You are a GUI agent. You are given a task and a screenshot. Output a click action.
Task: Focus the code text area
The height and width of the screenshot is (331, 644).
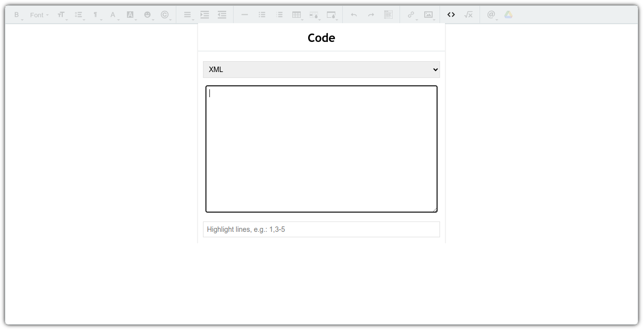point(322,149)
